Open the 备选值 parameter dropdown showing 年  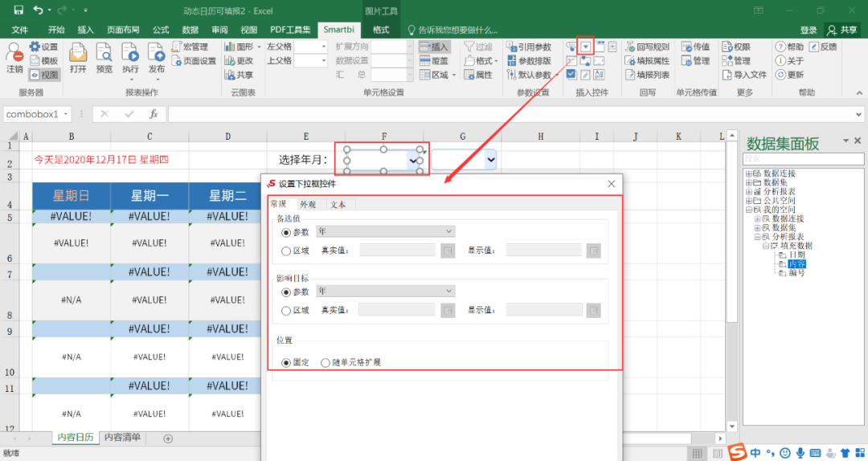(x=385, y=231)
